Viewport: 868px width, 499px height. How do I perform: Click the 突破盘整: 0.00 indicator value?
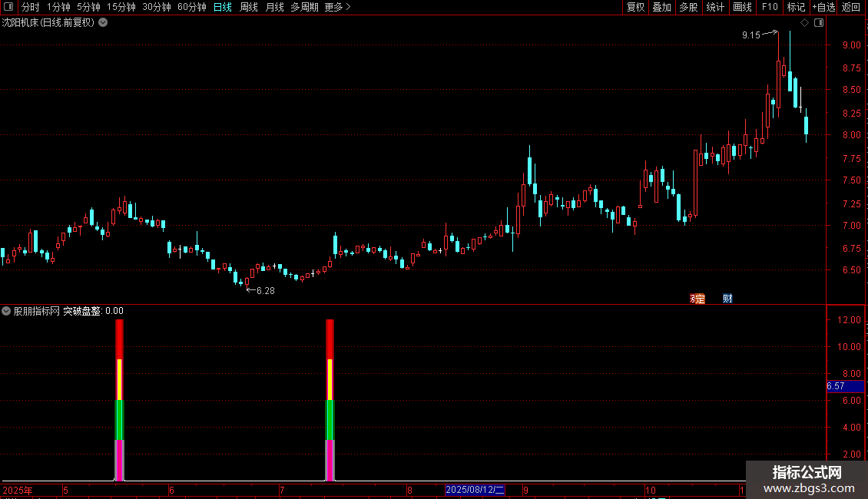click(93, 311)
